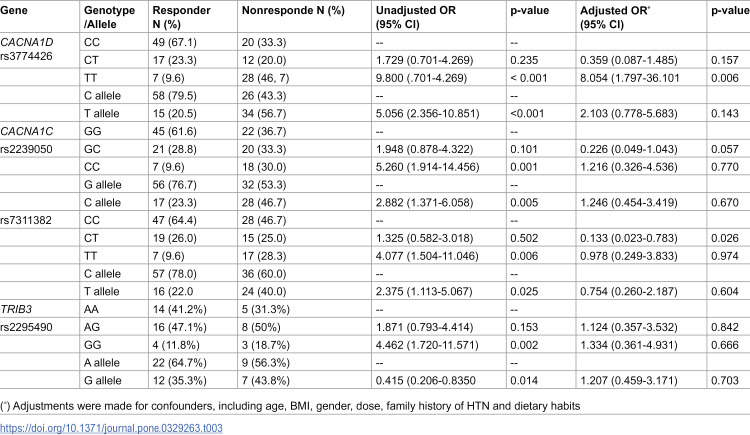
Task: Select the 8.054 (1.797-36.101 adjusted OR cell
Action: coord(629,78)
